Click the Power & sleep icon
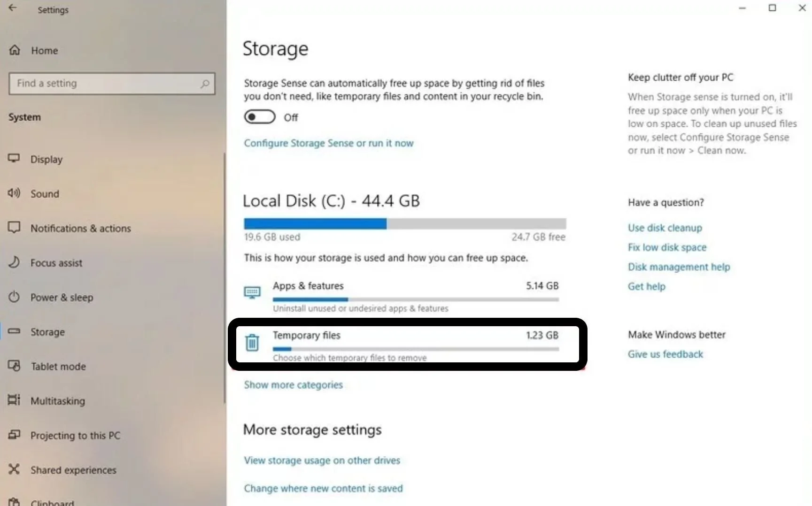 14,297
